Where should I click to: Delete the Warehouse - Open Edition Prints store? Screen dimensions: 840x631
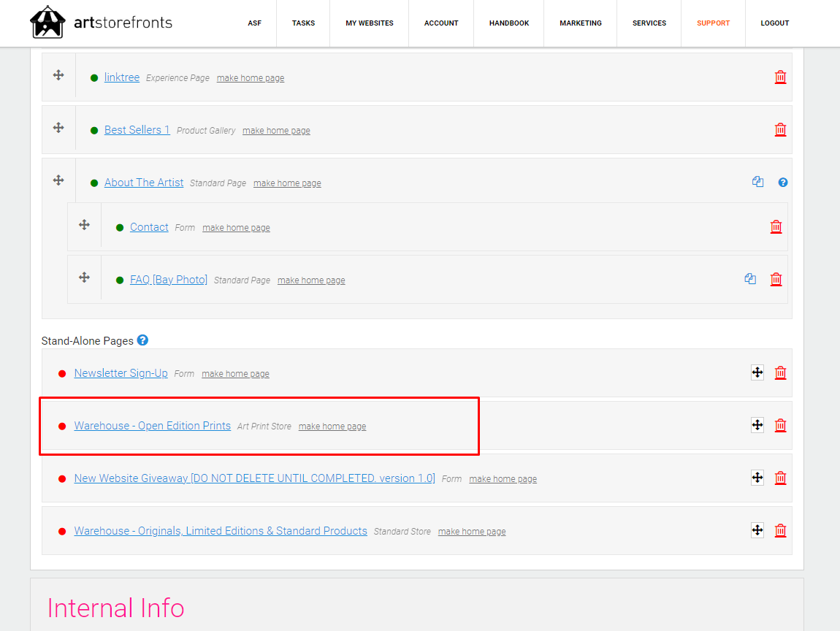click(780, 424)
